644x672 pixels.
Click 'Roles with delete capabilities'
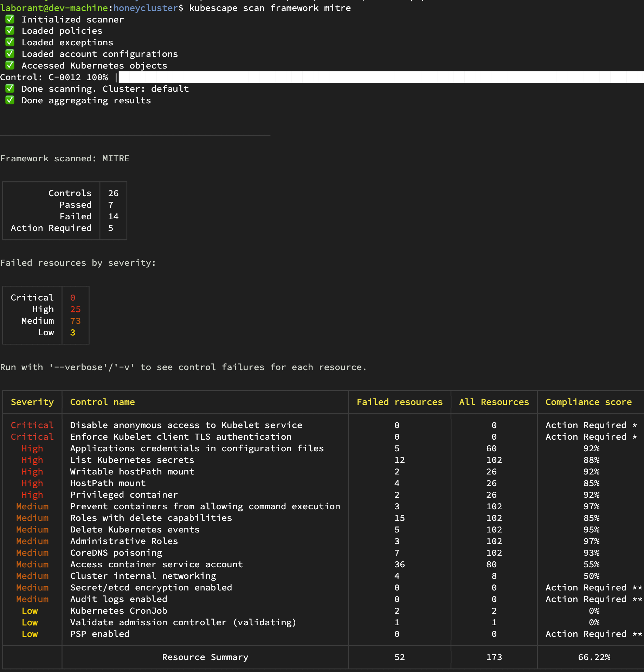pyautogui.click(x=151, y=518)
